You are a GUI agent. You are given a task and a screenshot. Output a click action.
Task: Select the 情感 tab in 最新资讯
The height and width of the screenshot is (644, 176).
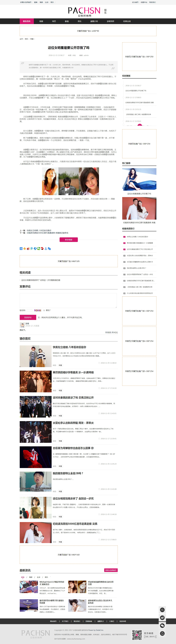(x=31, y=577)
